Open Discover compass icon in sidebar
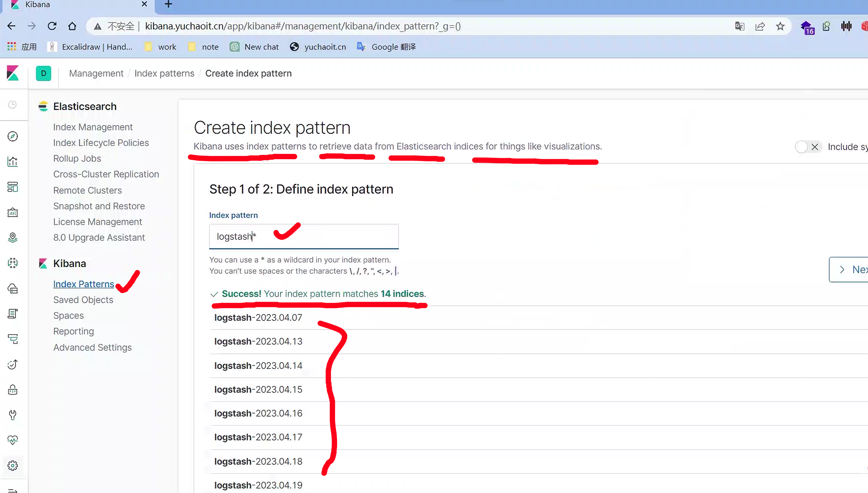The height and width of the screenshot is (493, 868). click(12, 136)
